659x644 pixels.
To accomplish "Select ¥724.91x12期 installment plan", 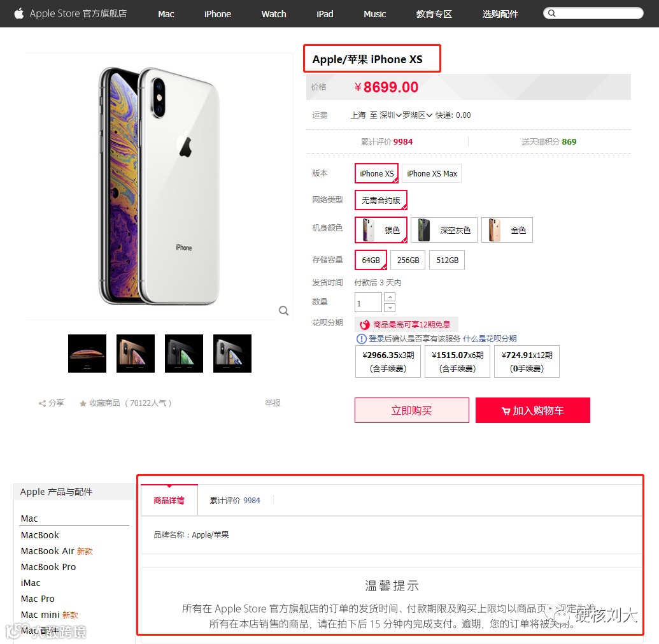I will click(x=527, y=362).
